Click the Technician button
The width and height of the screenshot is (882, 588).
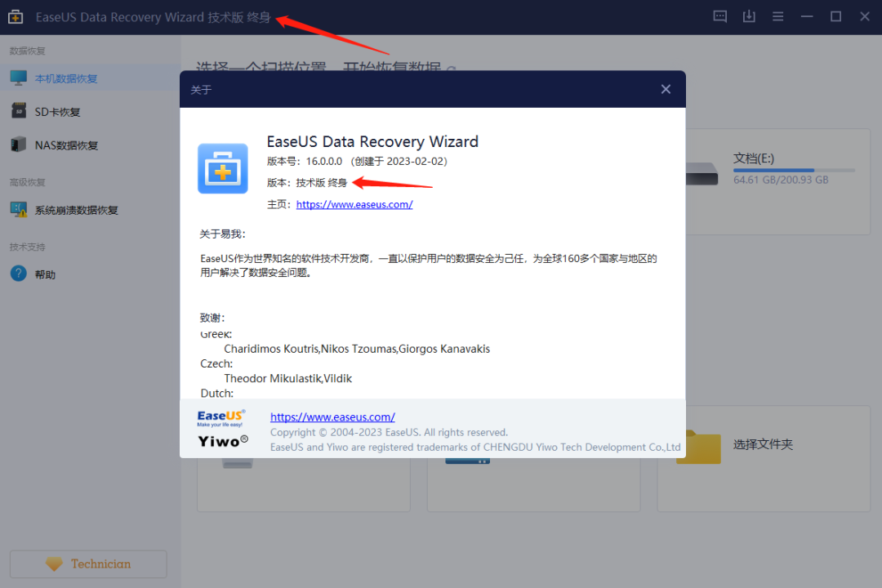click(88, 563)
